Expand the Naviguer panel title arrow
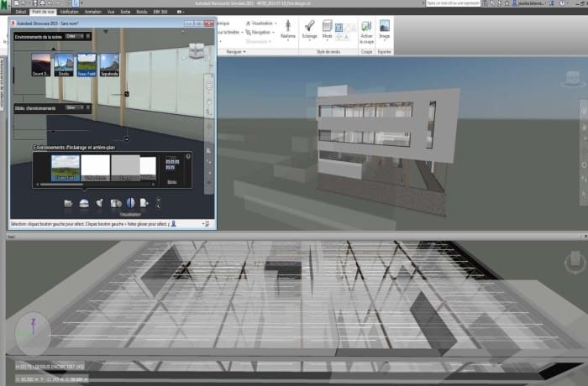Viewport: 588px width, 386px height. (x=244, y=52)
